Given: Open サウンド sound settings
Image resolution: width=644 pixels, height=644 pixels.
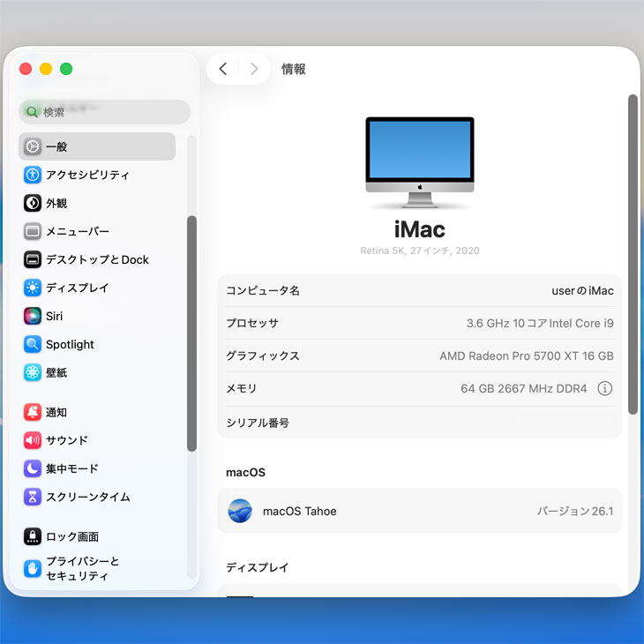Looking at the screenshot, I should 67,440.
